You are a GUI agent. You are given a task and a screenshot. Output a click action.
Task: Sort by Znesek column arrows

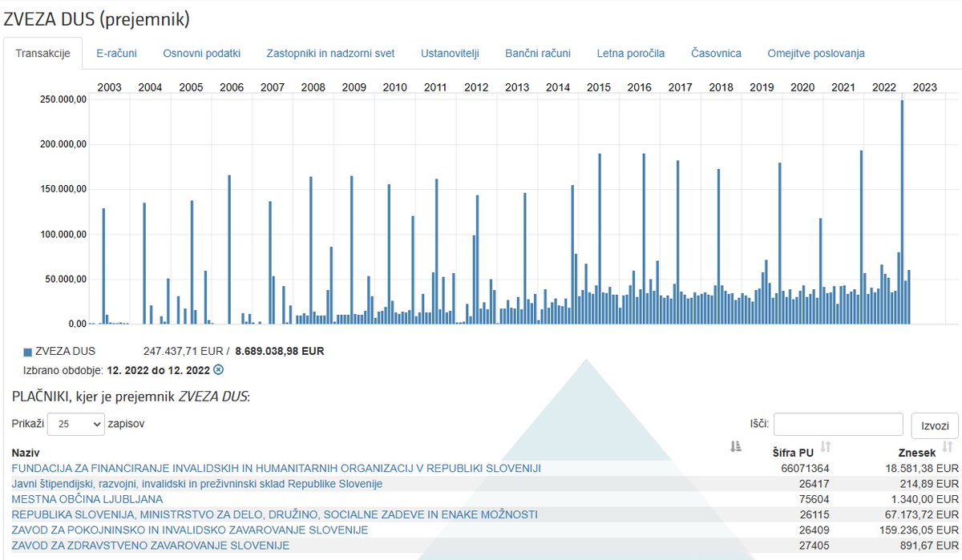coord(947,447)
